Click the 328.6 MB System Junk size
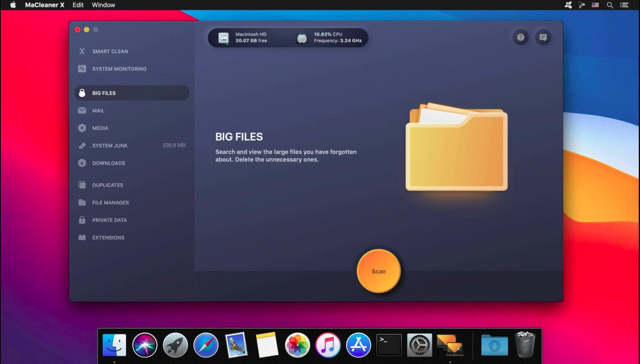Image resolution: width=640 pixels, height=364 pixels. (x=174, y=145)
